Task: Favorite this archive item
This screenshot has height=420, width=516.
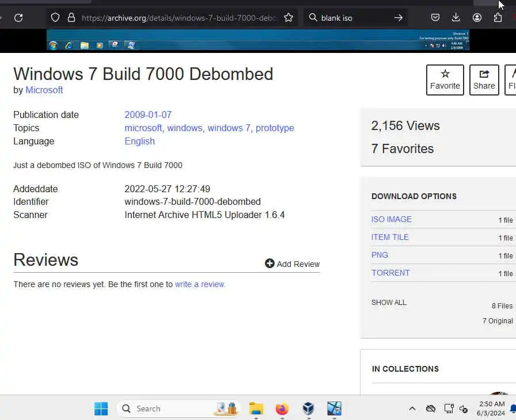Action: click(x=445, y=80)
